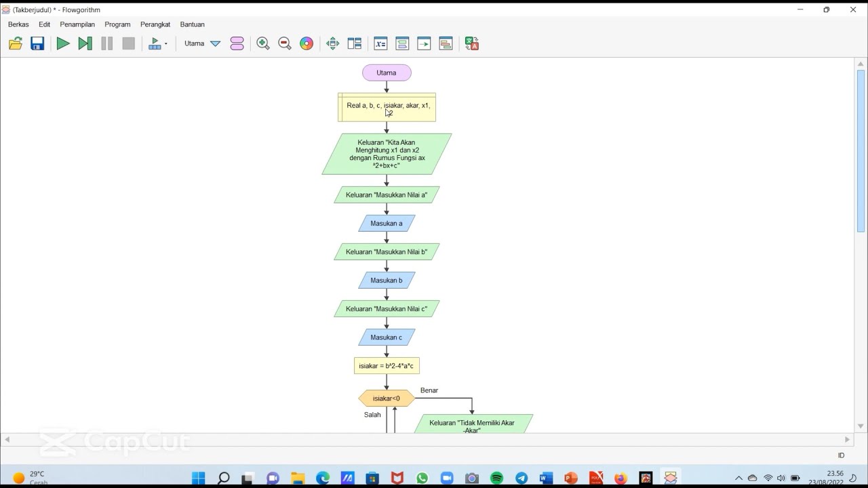Select the 'Tidak Memiliki Akar' output shape
The height and width of the screenshot is (488, 868).
pyautogui.click(x=473, y=424)
